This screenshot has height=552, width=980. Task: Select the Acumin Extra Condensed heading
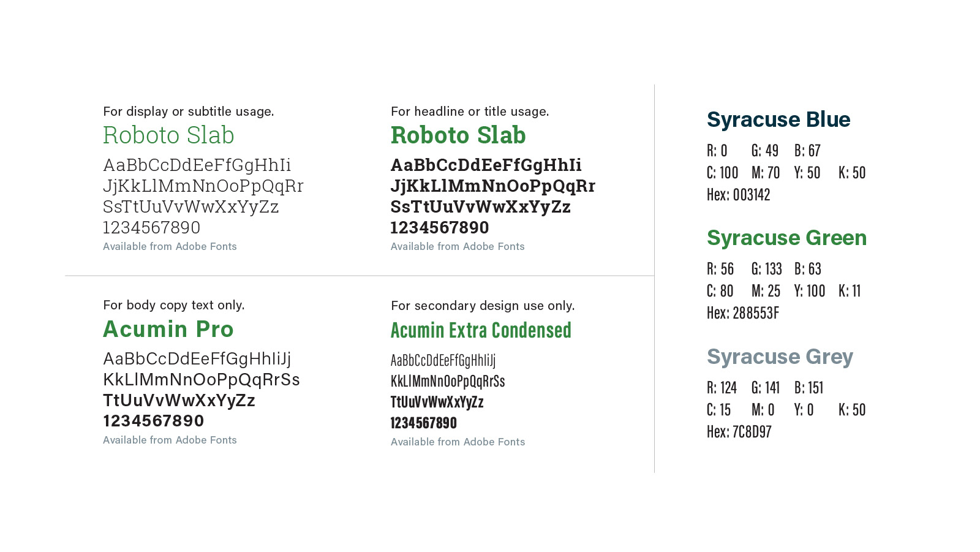coord(481,330)
